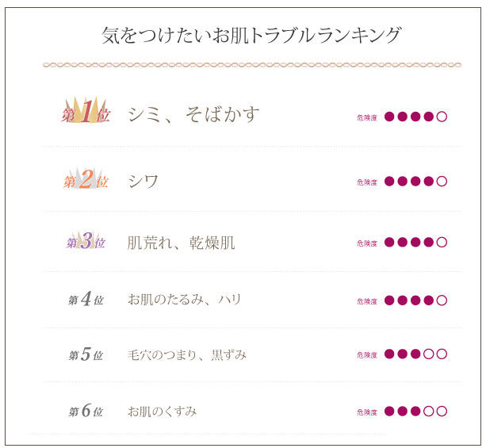Click the シワ ranking text

pyautogui.click(x=144, y=181)
